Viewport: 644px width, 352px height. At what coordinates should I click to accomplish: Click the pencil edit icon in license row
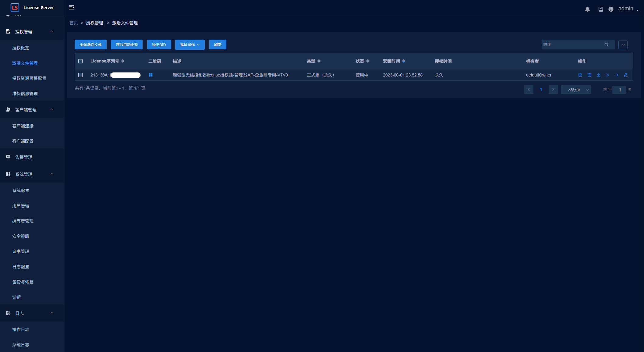[626, 75]
